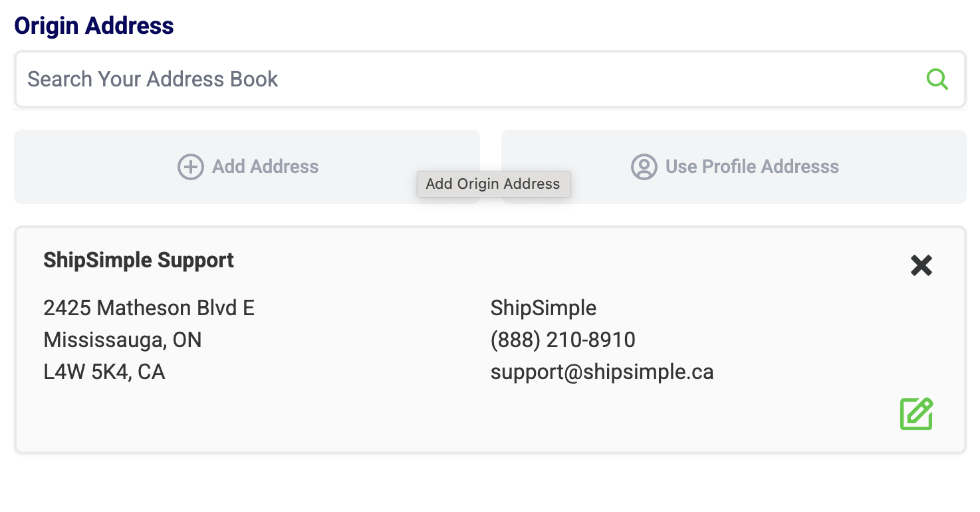The height and width of the screenshot is (512, 980).
Task: Click the Add Origin Address tooltip
Action: pyautogui.click(x=493, y=184)
